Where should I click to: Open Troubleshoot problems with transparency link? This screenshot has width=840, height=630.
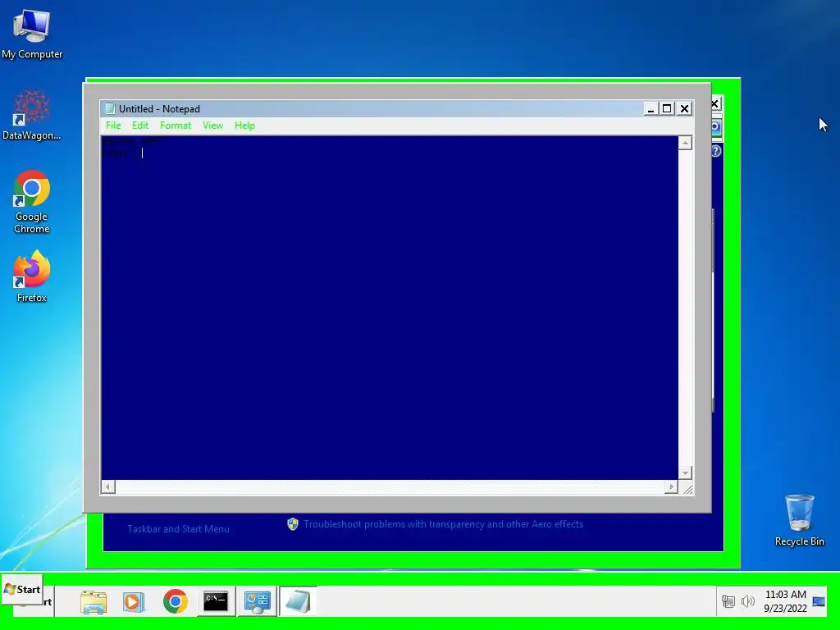point(443,524)
